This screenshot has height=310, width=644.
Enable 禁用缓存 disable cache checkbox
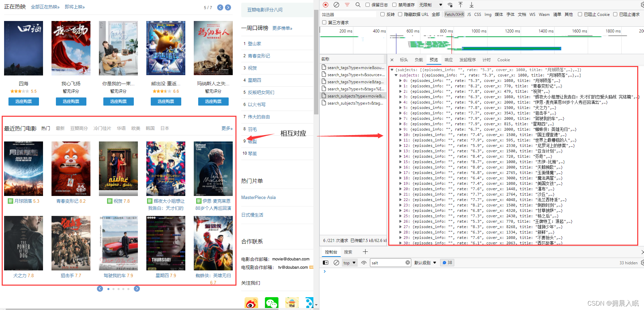pos(394,5)
